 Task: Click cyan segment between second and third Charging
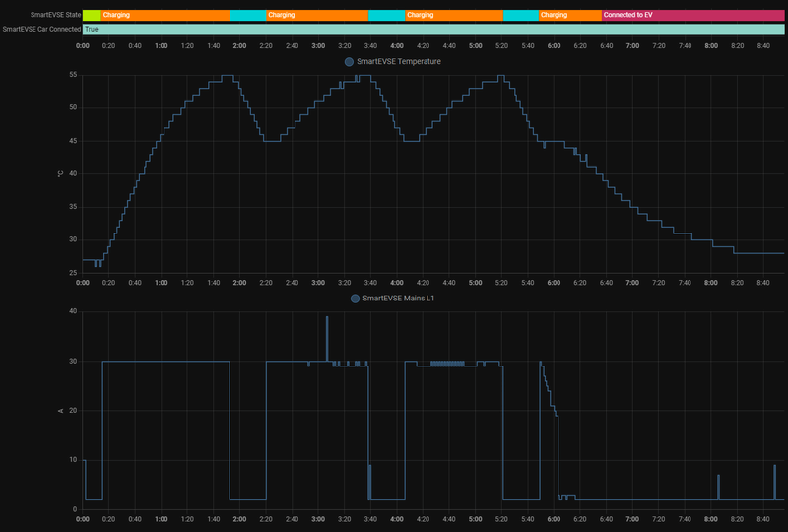(x=386, y=15)
